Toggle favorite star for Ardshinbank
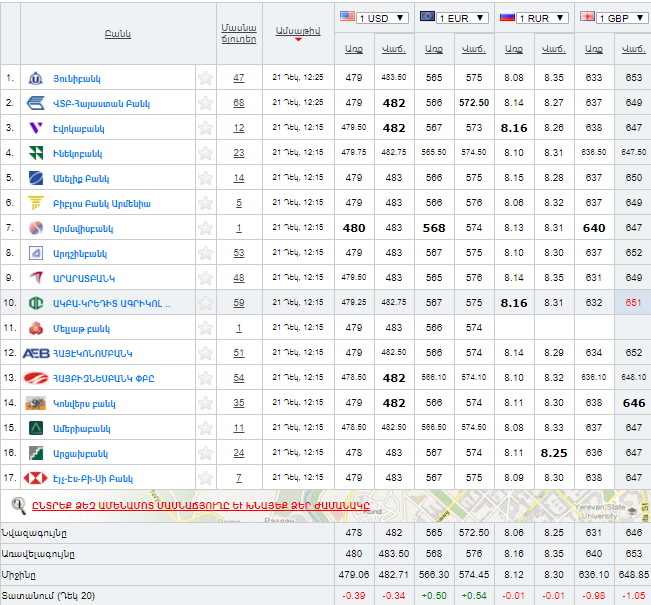This screenshot has width=651, height=605. (206, 253)
